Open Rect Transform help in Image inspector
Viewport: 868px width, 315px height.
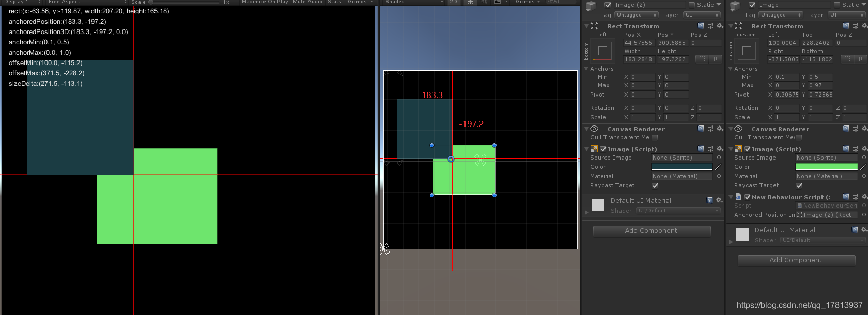coord(846,26)
